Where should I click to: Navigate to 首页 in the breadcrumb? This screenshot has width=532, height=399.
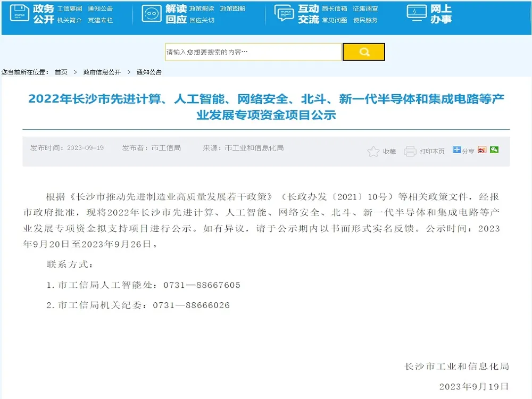(61, 72)
